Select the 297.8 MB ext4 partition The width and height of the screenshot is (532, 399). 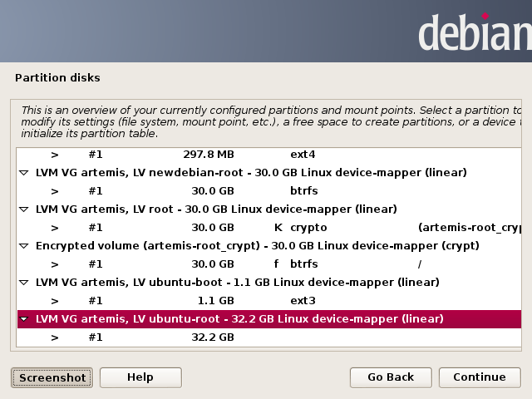pyautogui.click(x=269, y=155)
